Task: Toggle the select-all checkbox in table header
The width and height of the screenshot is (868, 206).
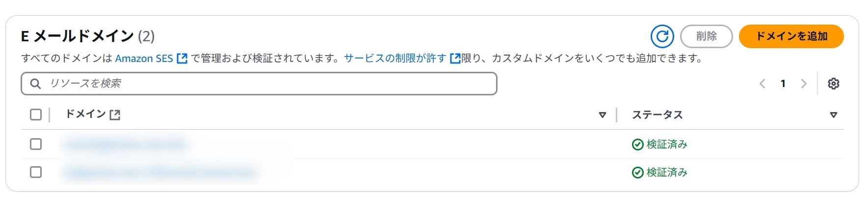Action: 36,115
